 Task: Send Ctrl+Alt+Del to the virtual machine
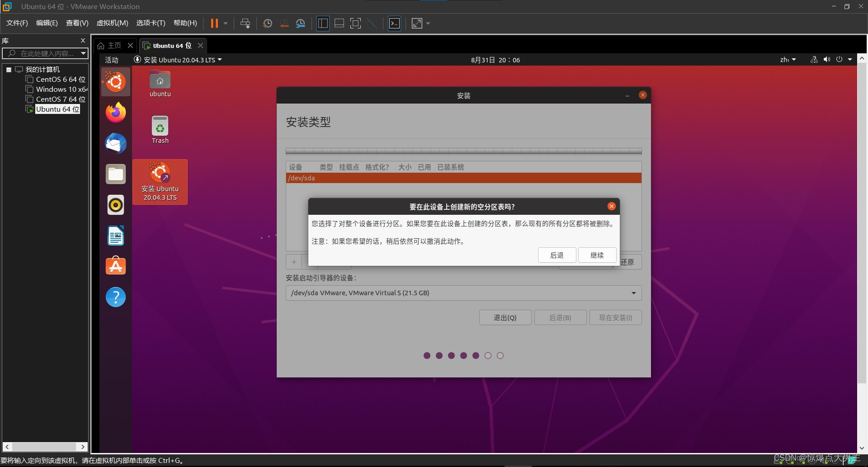point(245,24)
